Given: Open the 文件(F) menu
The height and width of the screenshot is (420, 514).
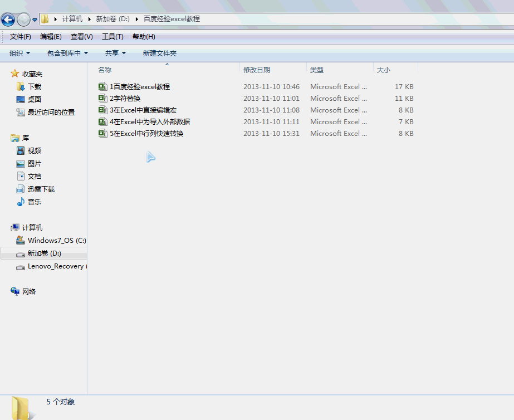Looking at the screenshot, I should click(20, 37).
